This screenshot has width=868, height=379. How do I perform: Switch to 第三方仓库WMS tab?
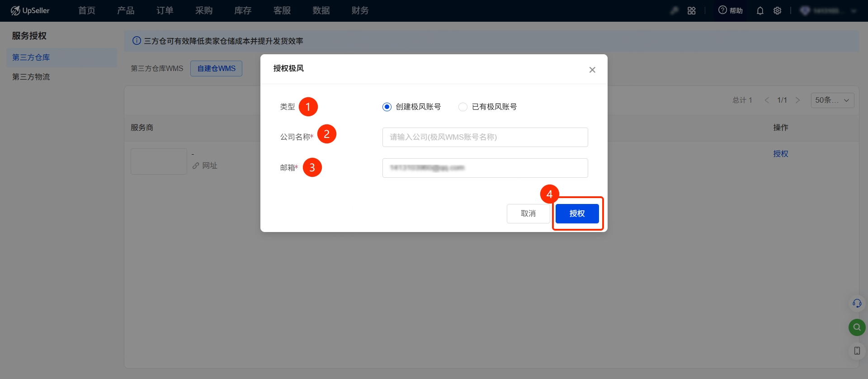(x=157, y=68)
